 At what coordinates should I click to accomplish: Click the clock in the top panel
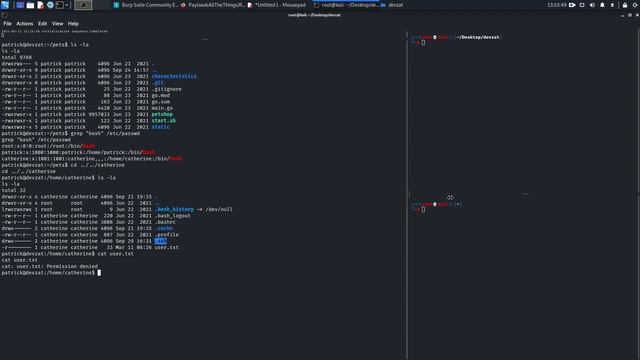click(x=557, y=5)
